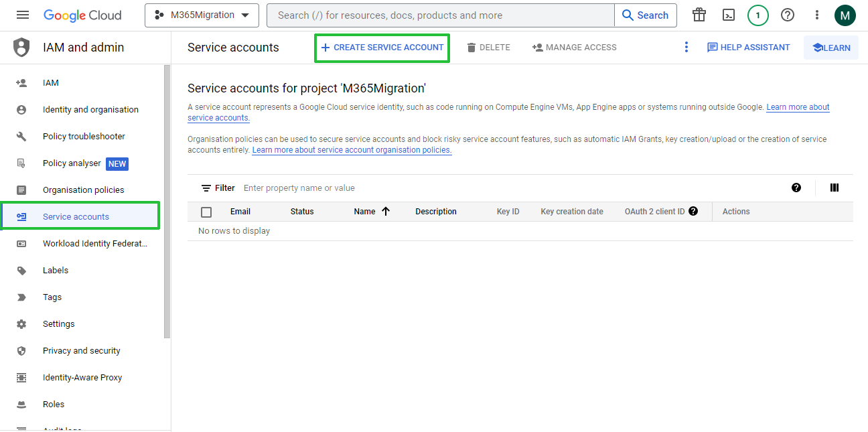Click the IAM add-person sidebar icon
This screenshot has height=432, width=868.
[x=21, y=83]
